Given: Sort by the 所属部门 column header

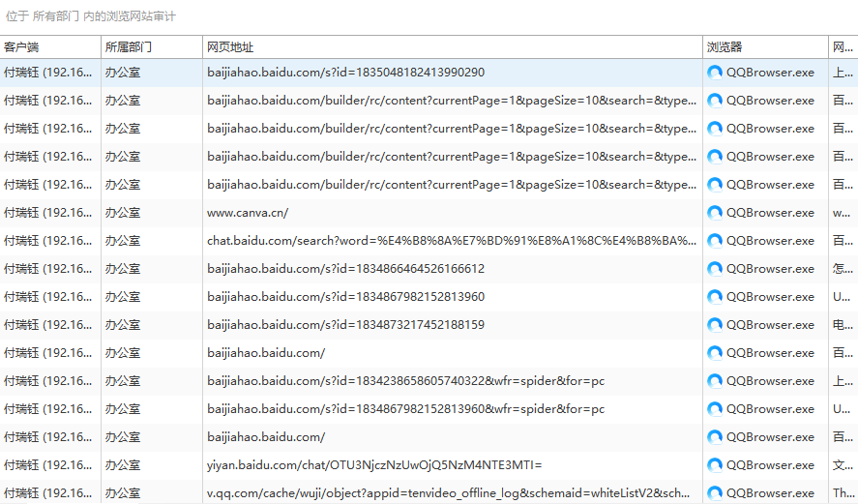Looking at the screenshot, I should coord(152,47).
